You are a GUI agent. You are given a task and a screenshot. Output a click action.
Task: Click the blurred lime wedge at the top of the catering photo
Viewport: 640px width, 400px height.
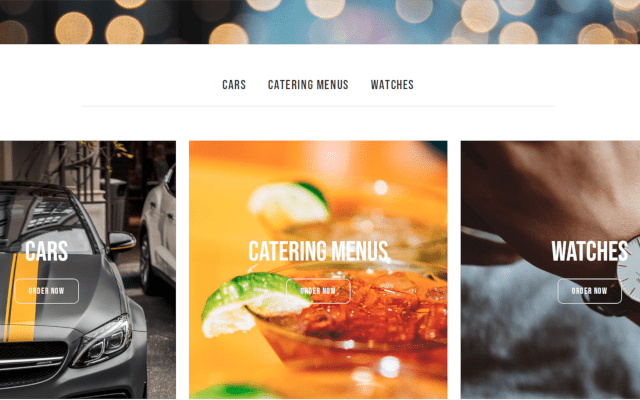(289, 200)
